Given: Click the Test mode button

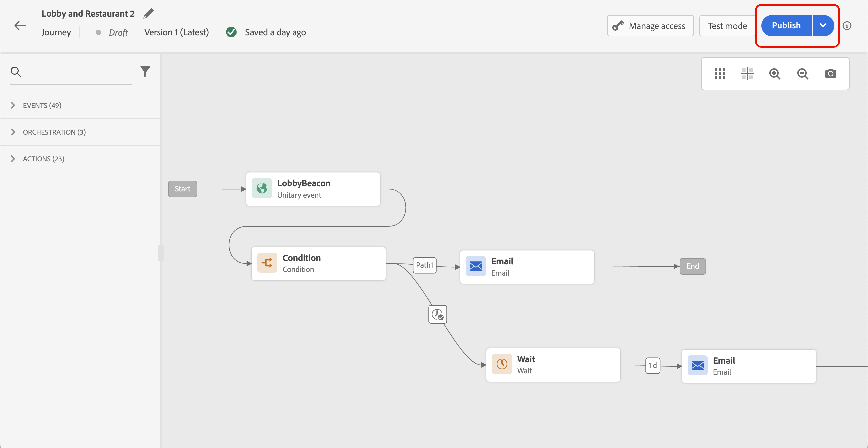Looking at the screenshot, I should click(x=727, y=26).
